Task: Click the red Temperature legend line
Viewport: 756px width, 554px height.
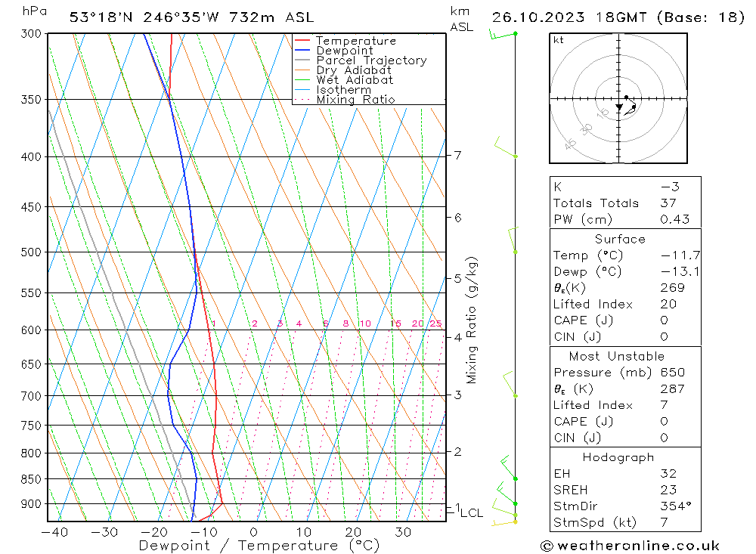Action: (302, 40)
